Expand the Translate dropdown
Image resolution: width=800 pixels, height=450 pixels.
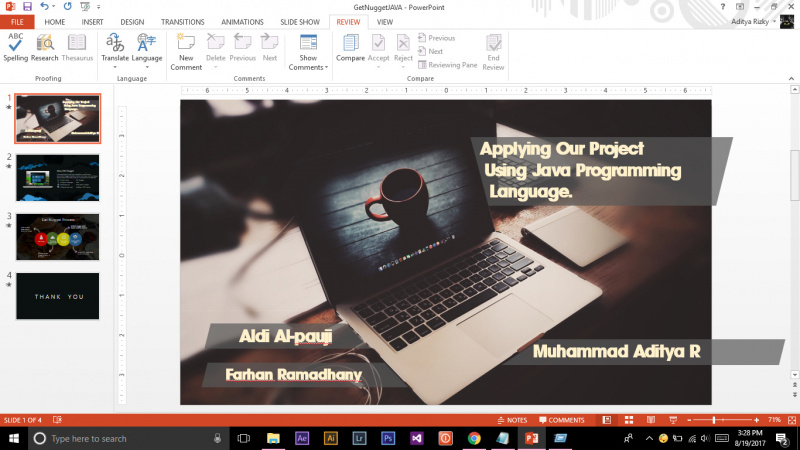[x=115, y=58]
